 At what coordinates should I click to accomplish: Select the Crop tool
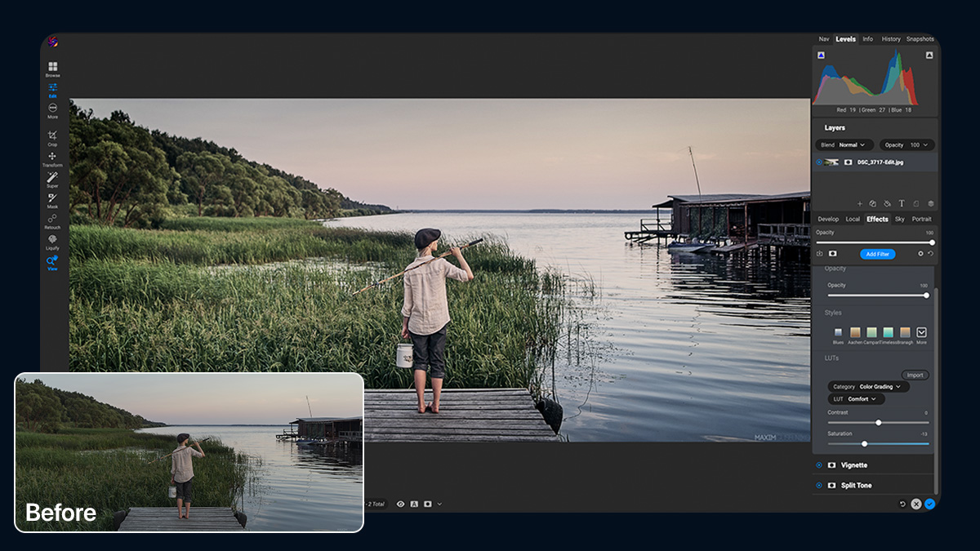[x=52, y=137]
